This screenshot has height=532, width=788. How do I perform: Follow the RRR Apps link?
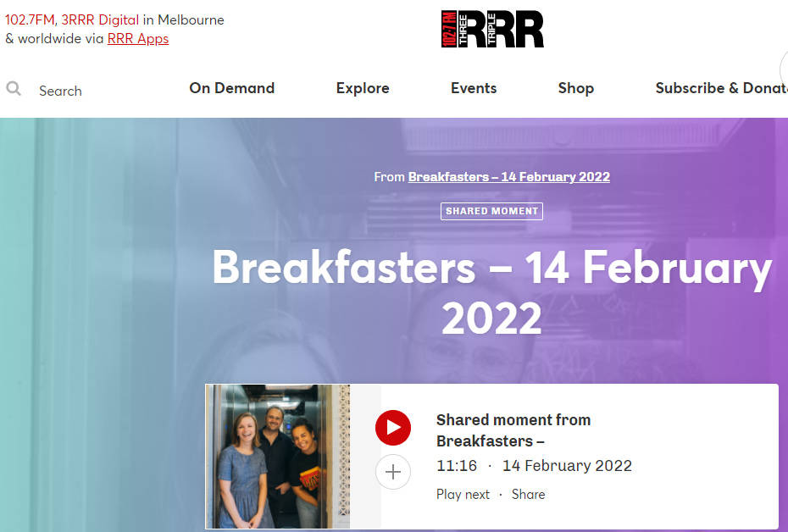[x=137, y=38]
